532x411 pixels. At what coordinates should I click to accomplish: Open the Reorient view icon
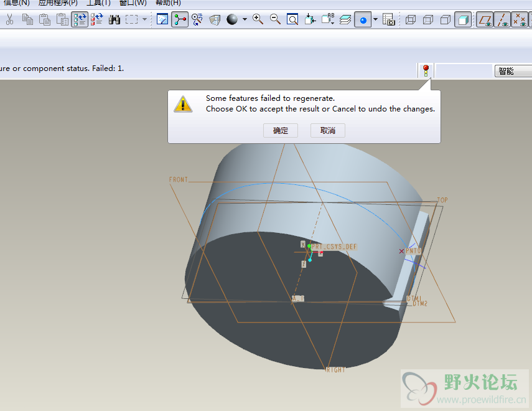(x=310, y=19)
